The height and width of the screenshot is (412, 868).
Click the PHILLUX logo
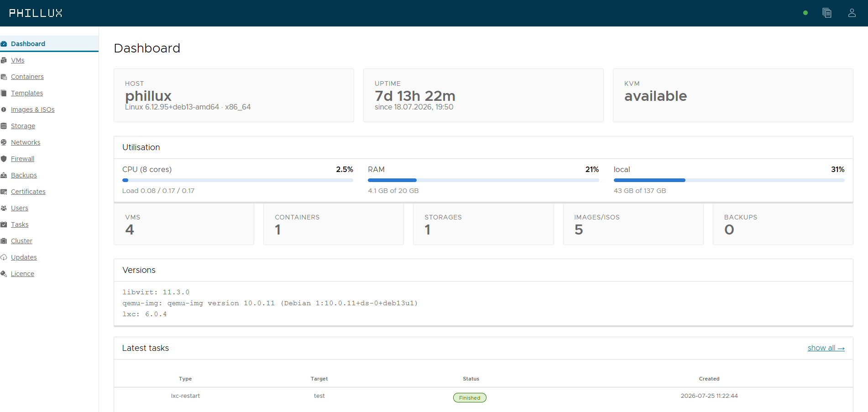tap(36, 13)
